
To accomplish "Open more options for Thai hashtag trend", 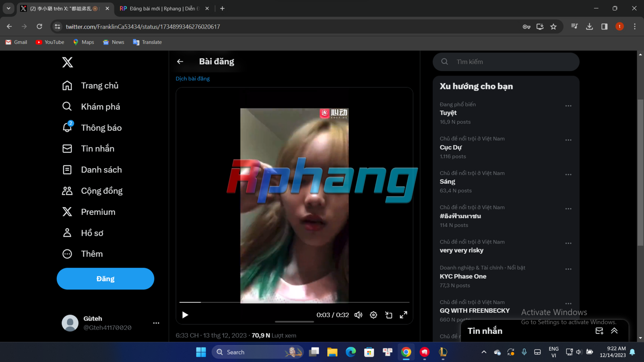I will pos(568,209).
